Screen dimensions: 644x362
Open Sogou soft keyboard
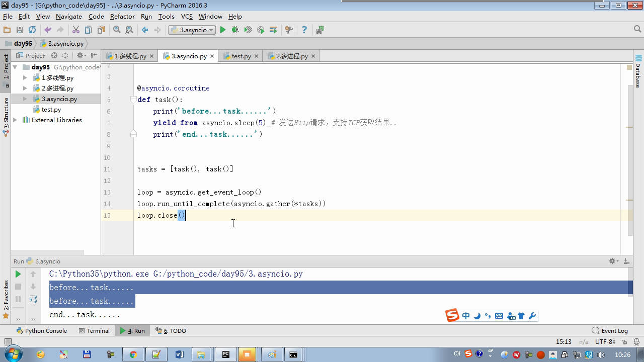click(x=499, y=316)
